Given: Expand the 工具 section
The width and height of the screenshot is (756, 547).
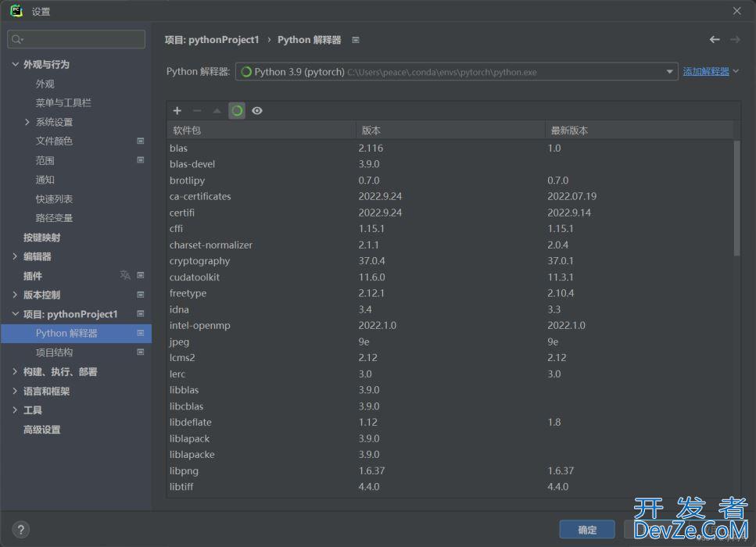Looking at the screenshot, I should pos(15,410).
